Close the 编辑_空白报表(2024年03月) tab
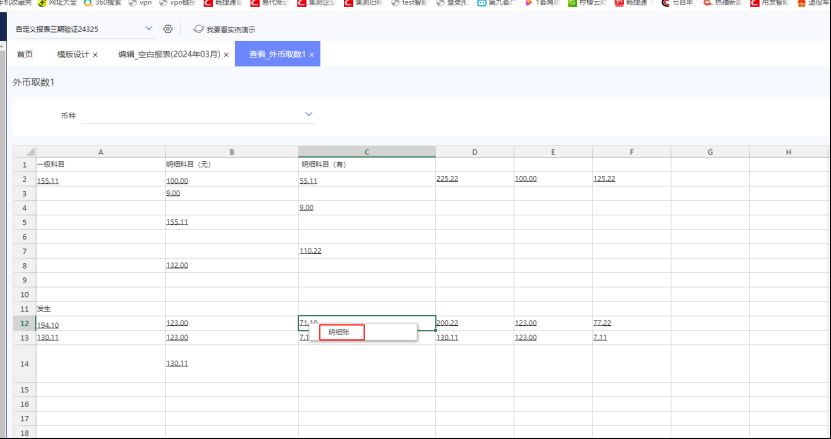 tap(226, 54)
